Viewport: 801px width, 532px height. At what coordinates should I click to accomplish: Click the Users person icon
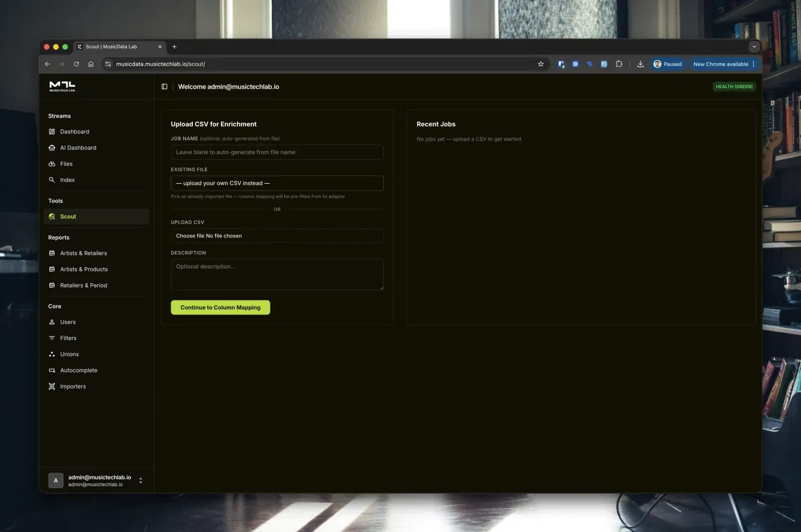coord(52,322)
